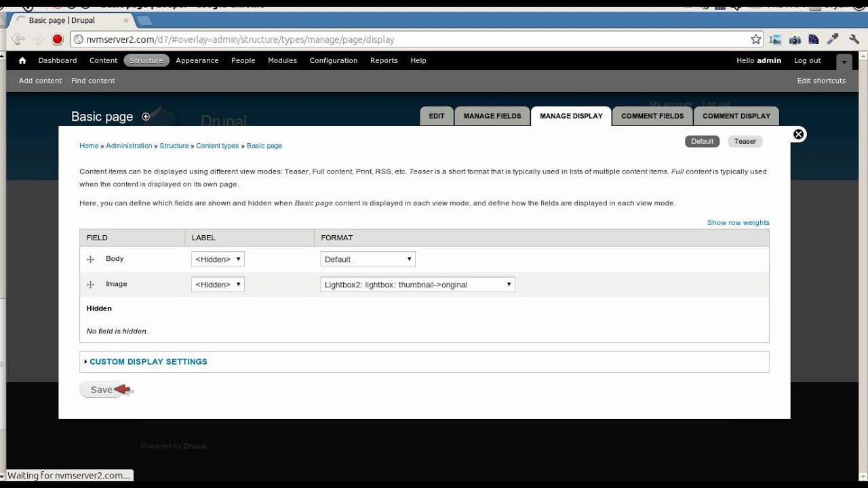Open a new browser tab
The image size is (868, 488).
point(144,21)
